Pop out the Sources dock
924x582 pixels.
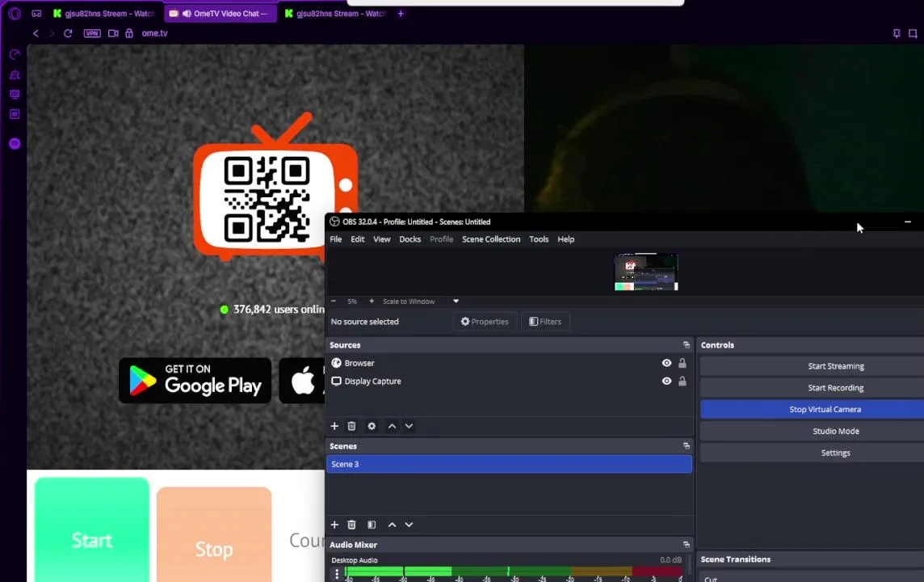coord(686,345)
